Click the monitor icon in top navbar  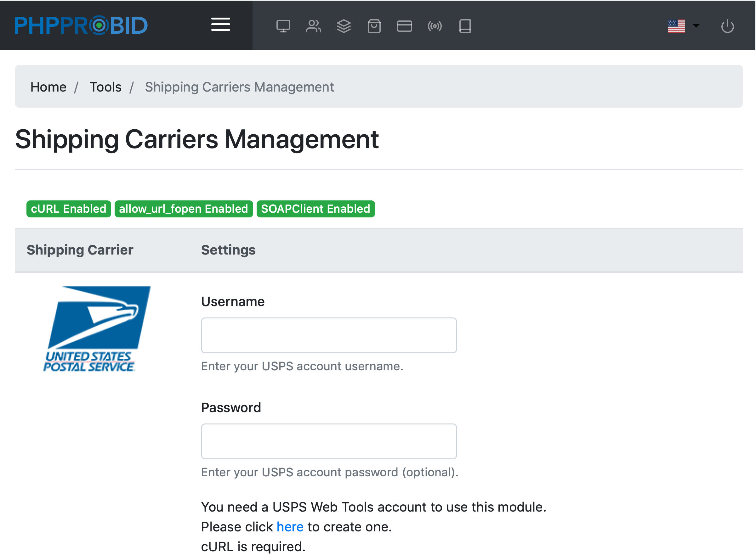coord(283,26)
